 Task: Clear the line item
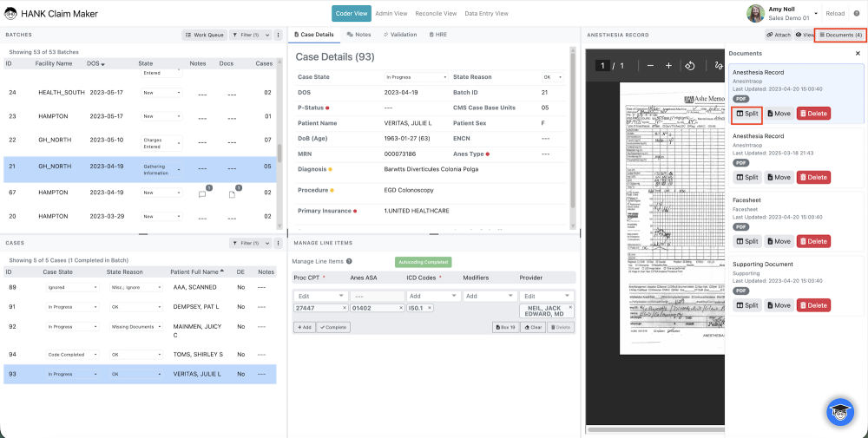tap(533, 327)
